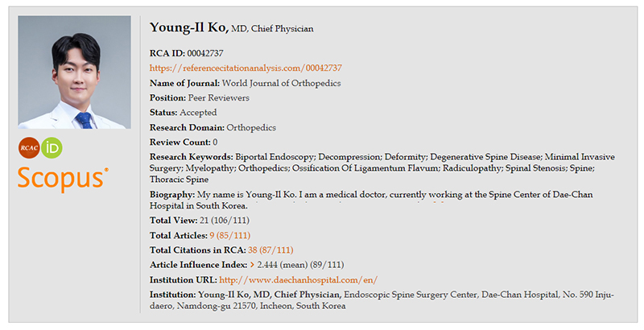Click the Total Articles count 9 link

click(x=213, y=235)
